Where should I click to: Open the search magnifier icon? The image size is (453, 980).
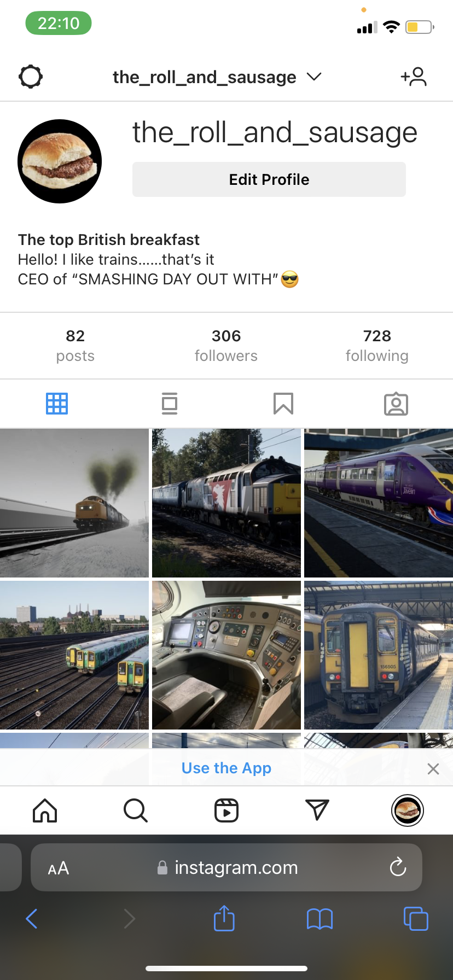point(136,810)
